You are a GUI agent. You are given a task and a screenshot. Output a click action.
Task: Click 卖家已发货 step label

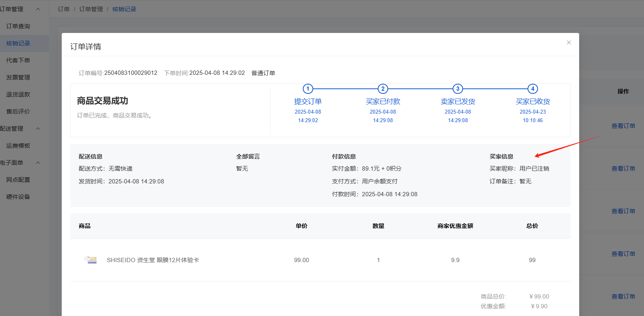pyautogui.click(x=458, y=102)
